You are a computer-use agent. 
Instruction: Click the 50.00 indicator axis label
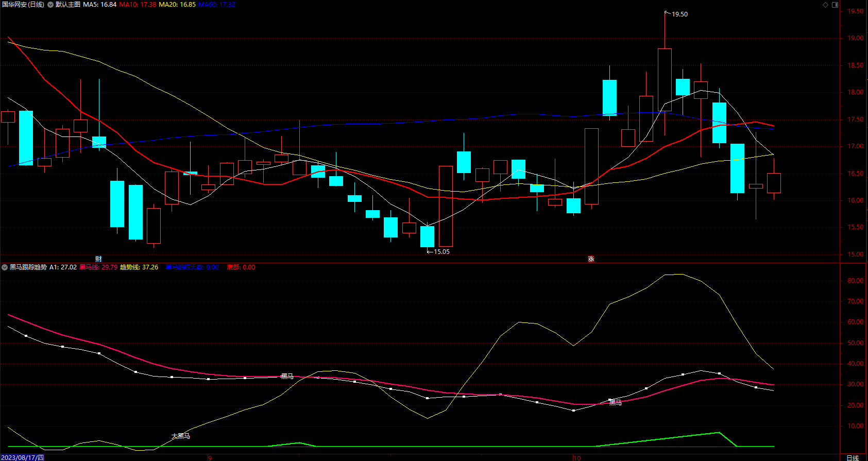click(x=856, y=343)
